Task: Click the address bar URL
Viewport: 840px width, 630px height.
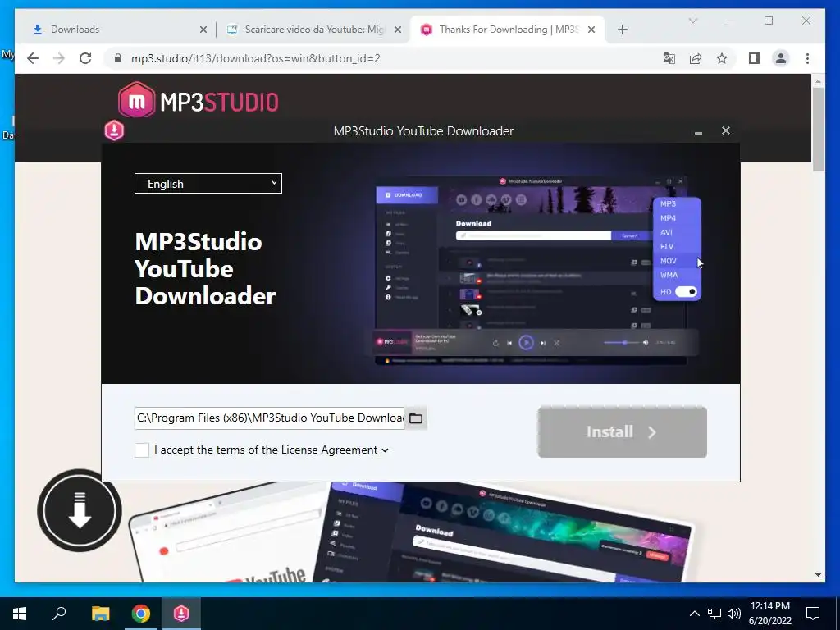Action: pos(256,58)
